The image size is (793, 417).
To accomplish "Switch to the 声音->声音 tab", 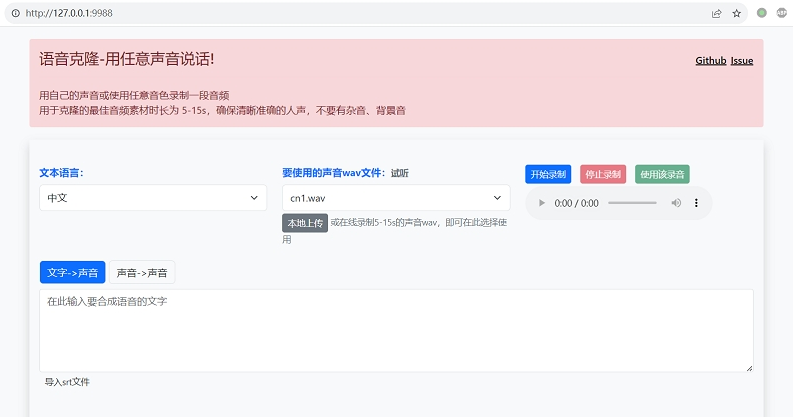I will click(142, 272).
